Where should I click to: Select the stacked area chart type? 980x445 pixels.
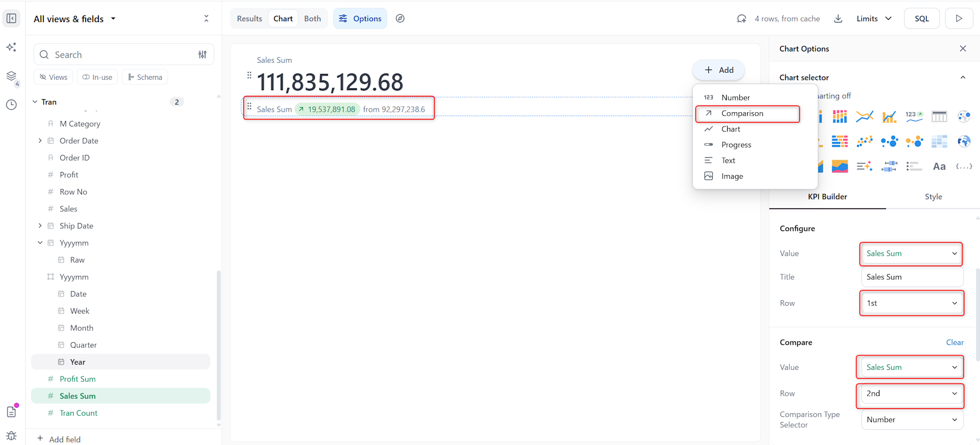coord(840,167)
